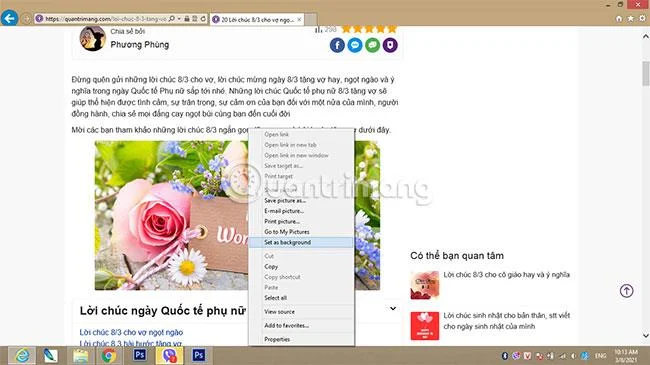Click the vertical scrollbar thumb

click(645, 73)
